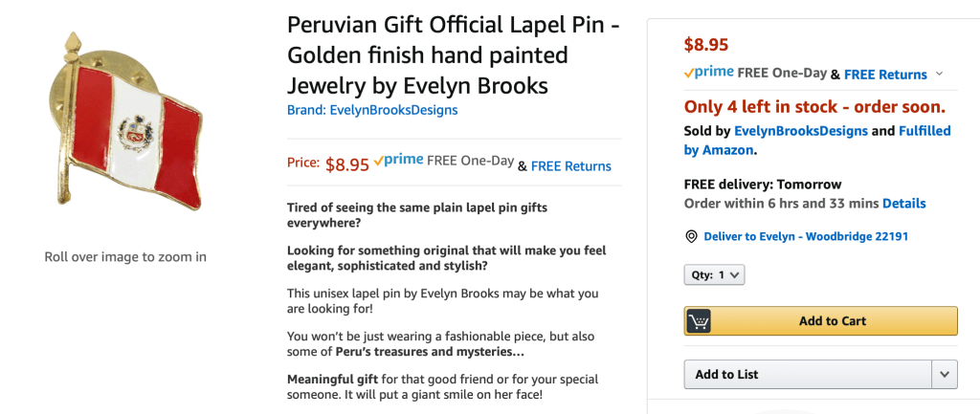Click the Roll over image to zoom in text
Image resolution: width=980 pixels, height=414 pixels.
pos(125,257)
